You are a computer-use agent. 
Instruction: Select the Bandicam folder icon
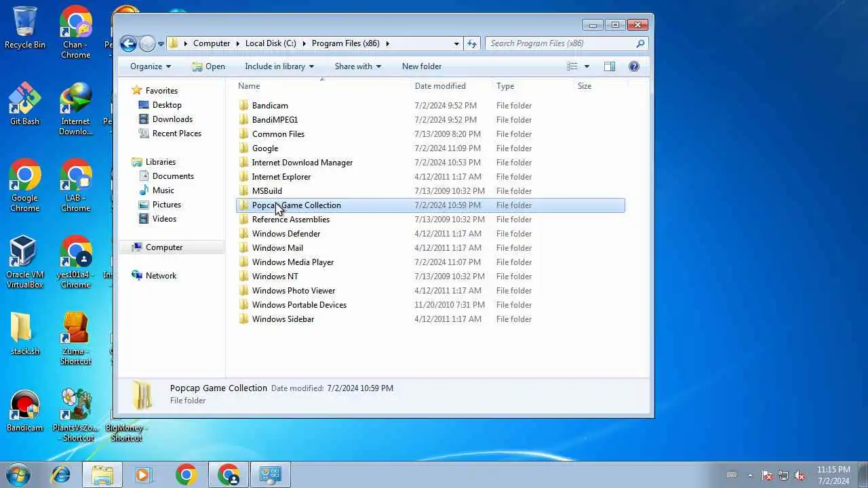tap(244, 106)
